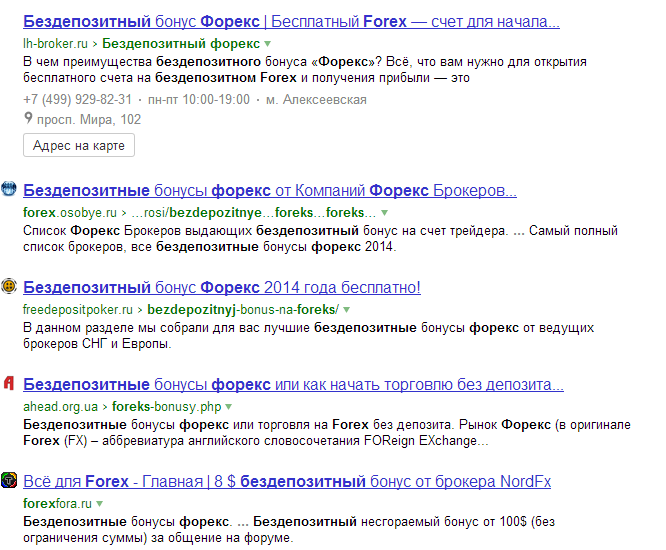Screen dimensions: 666x550
Task: Click the map pin icon near просп. Мира
Action: 28,118
